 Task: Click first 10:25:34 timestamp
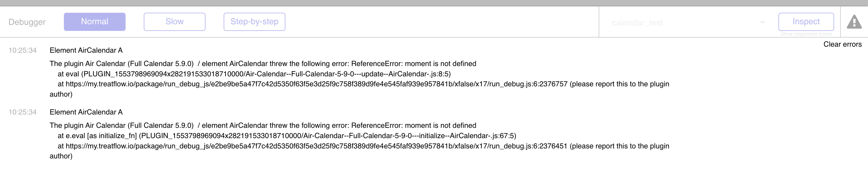tap(23, 50)
